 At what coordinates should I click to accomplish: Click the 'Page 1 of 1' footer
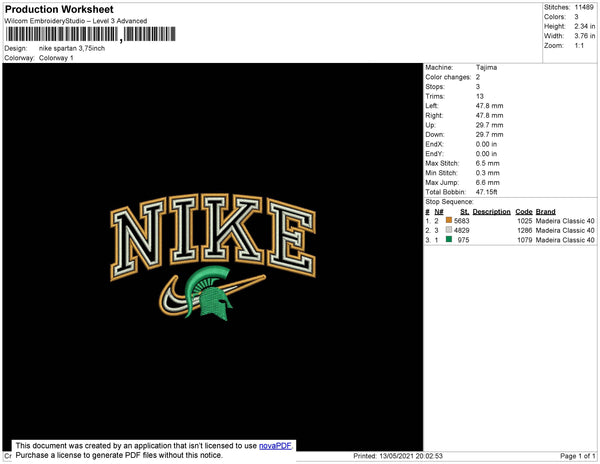coord(577,456)
